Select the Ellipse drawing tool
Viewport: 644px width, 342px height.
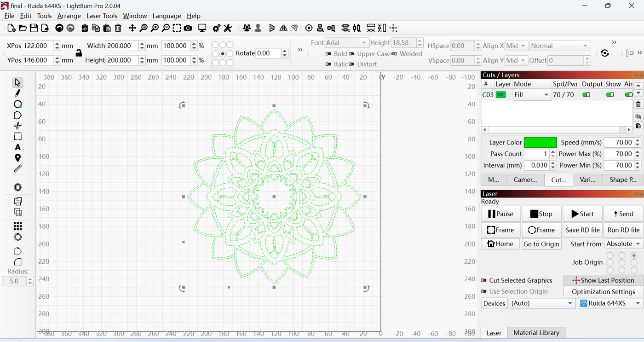point(17,104)
